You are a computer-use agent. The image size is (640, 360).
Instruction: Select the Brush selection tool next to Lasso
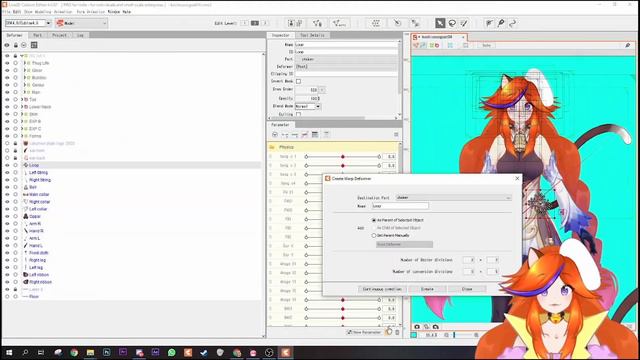click(x=464, y=23)
